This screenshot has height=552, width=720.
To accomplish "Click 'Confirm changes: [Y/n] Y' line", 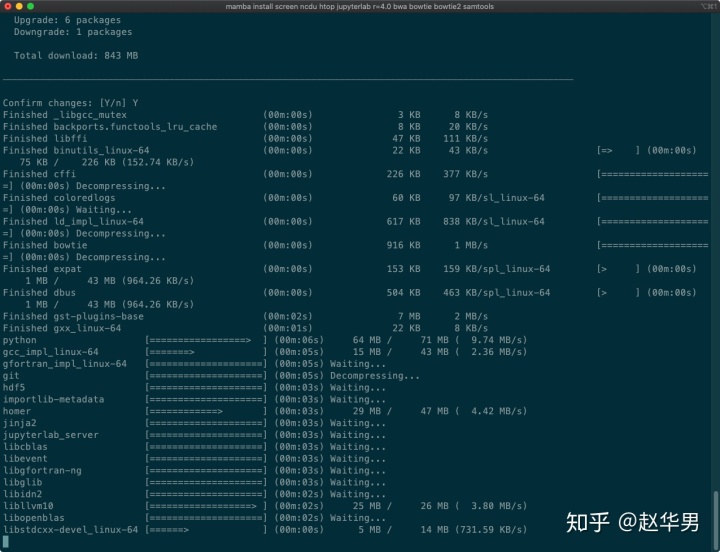I will point(71,103).
